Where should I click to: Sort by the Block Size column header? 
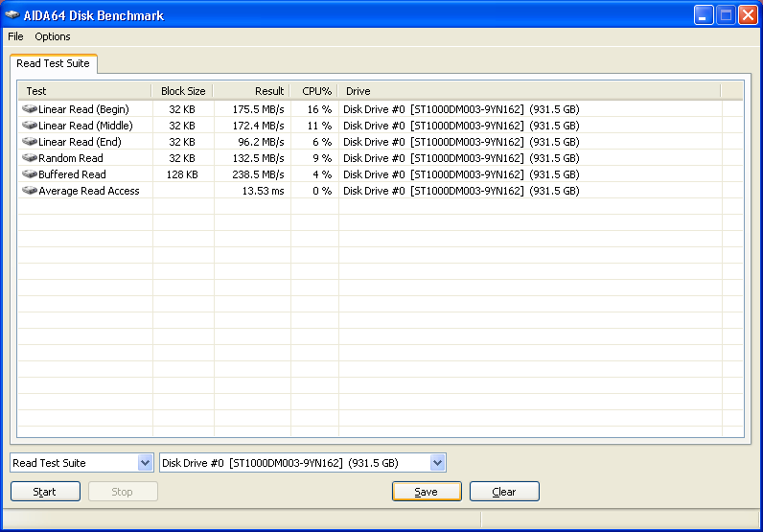pyautogui.click(x=183, y=91)
